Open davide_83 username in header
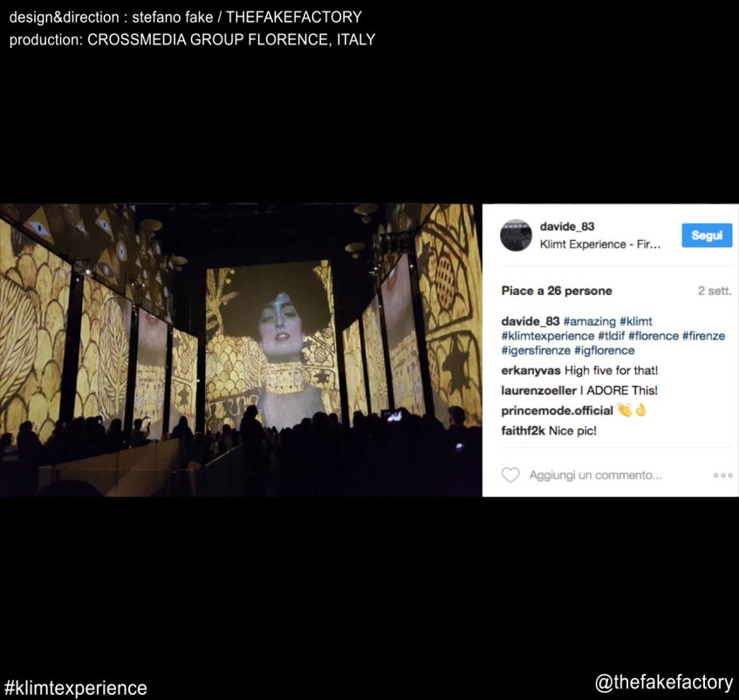Viewport: 739px width, 700px height. (567, 227)
